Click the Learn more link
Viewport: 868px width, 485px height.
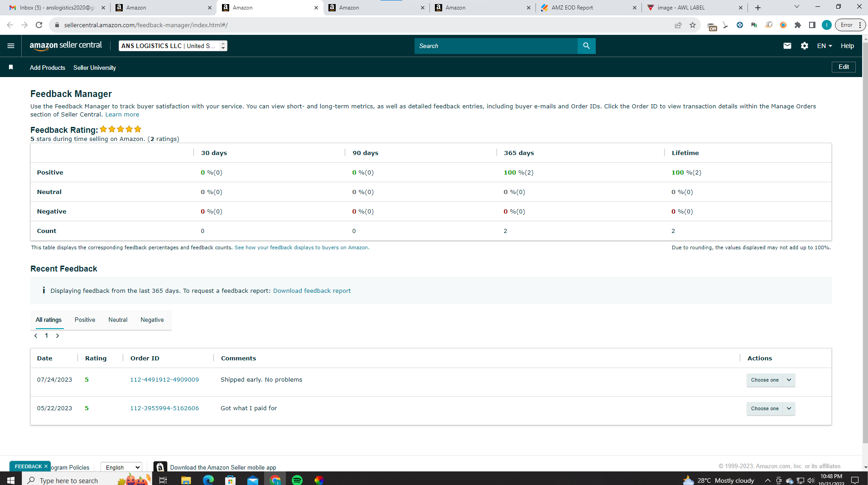122,114
